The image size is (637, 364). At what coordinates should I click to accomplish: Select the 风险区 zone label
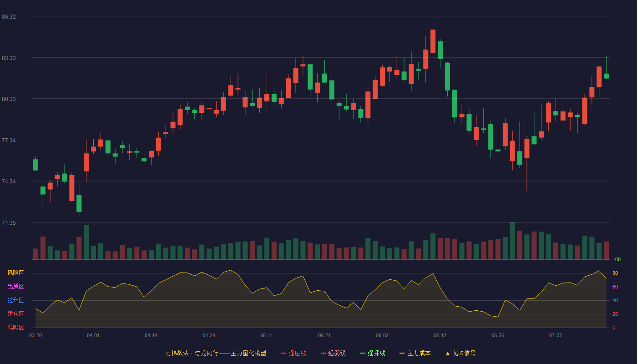tap(16, 273)
